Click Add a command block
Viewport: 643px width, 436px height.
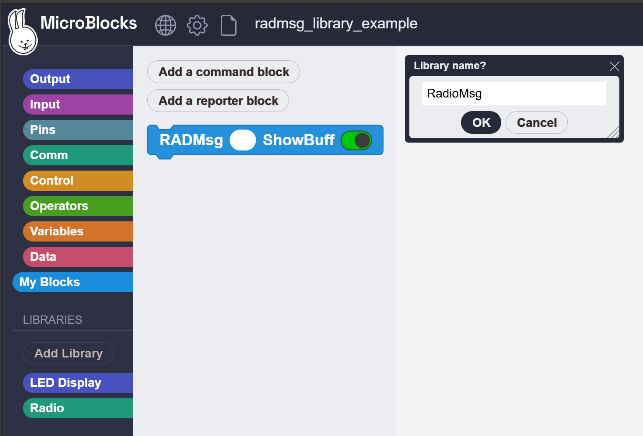click(223, 72)
